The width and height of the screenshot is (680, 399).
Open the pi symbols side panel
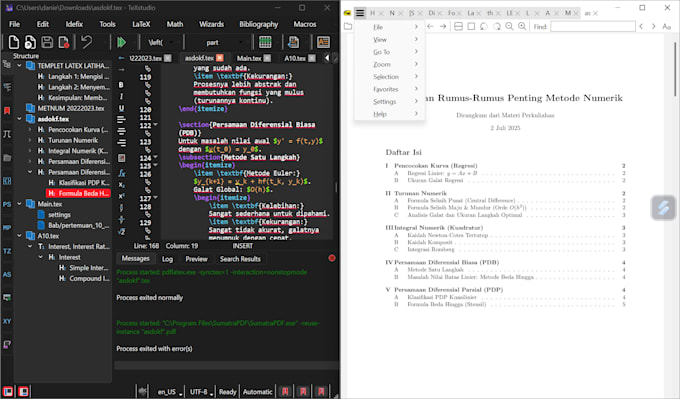7,134
